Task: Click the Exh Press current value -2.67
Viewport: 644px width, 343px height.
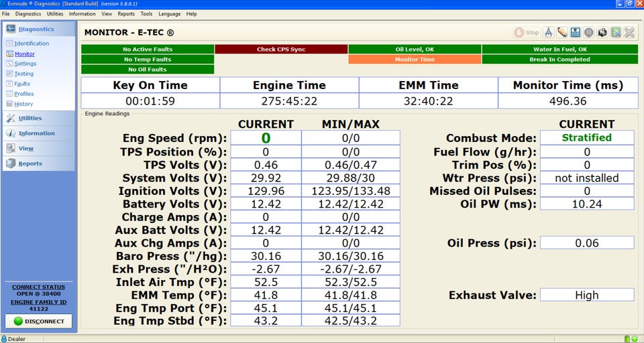Action: click(266, 269)
